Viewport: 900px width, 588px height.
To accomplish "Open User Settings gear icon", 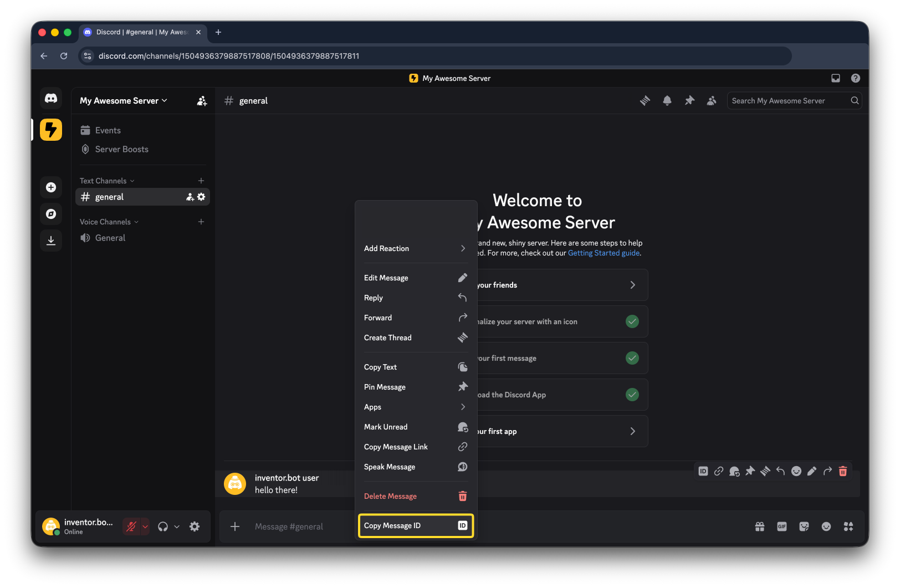I will tap(195, 526).
